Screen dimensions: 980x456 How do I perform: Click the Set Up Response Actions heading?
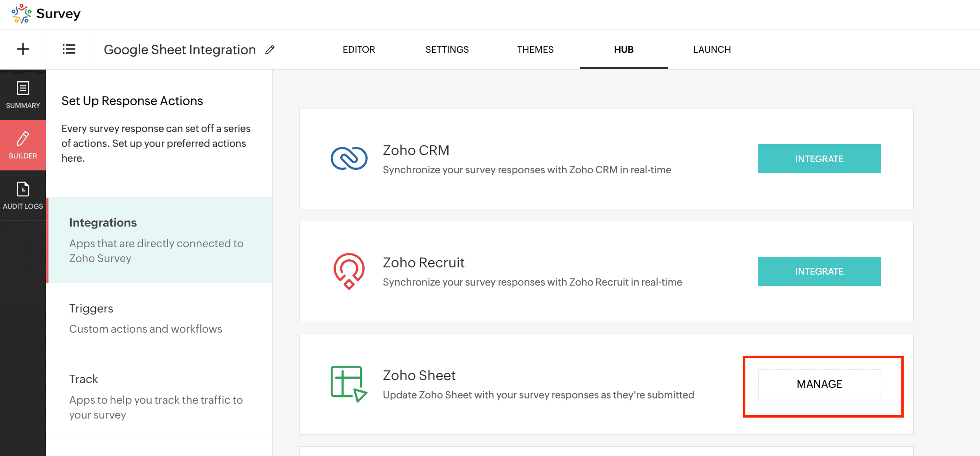[132, 101]
